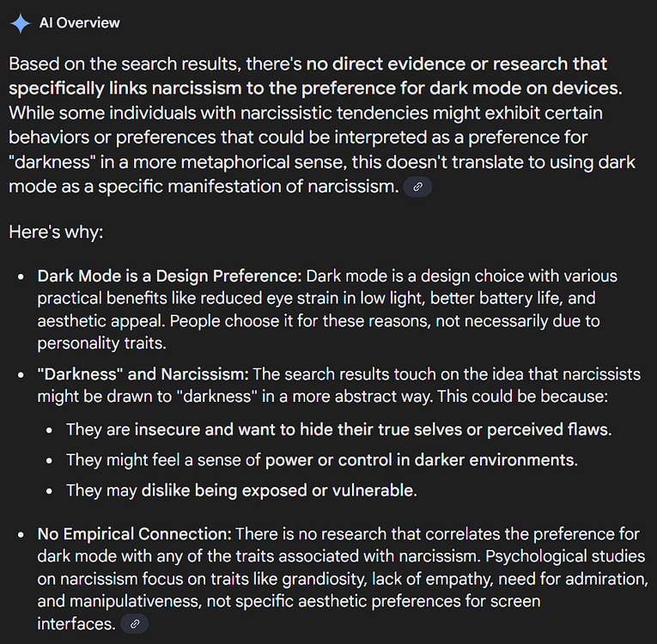Open the source link icon after "interfaces."
657x644 pixels.
coord(134,624)
